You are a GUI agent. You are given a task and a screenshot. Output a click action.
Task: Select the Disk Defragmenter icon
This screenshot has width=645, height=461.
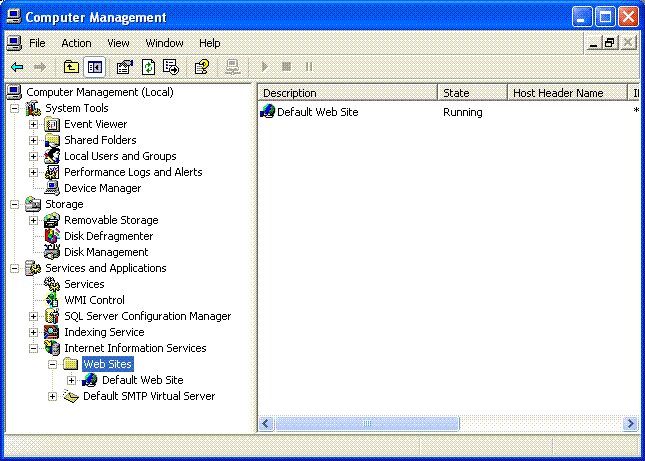[52, 236]
